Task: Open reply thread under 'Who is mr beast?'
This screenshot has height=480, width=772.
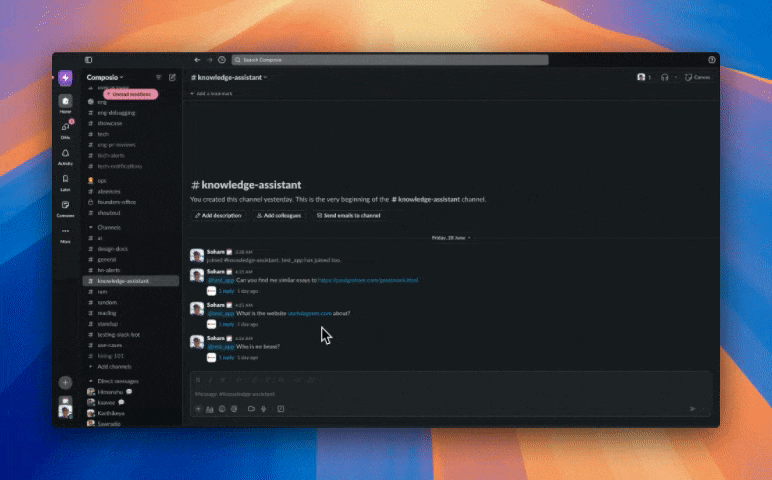Action: click(226, 358)
